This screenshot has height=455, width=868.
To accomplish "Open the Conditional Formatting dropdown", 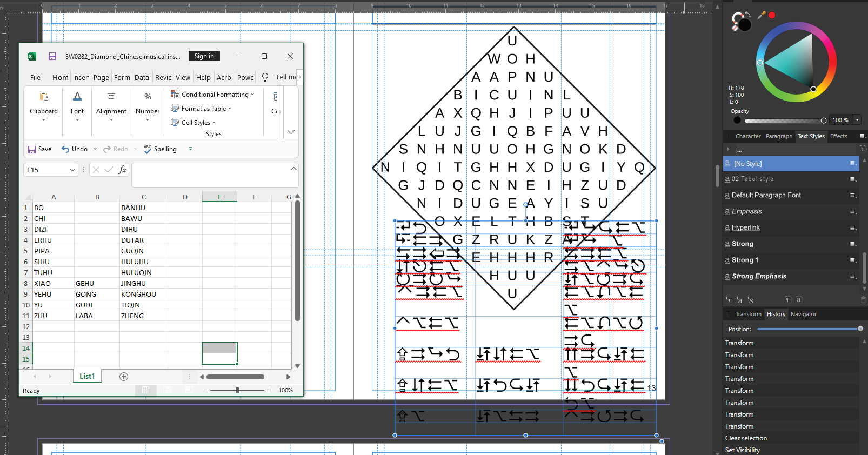I will pyautogui.click(x=212, y=94).
